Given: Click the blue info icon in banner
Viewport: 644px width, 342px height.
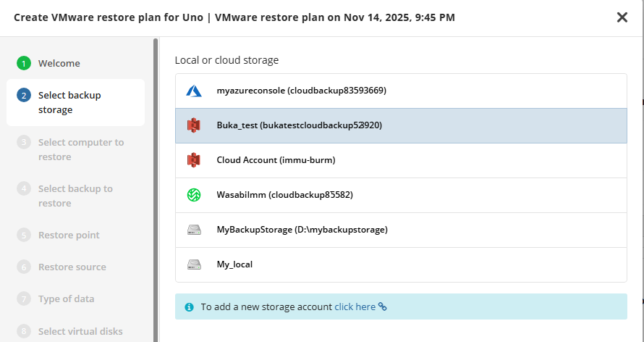Looking at the screenshot, I should 190,307.
